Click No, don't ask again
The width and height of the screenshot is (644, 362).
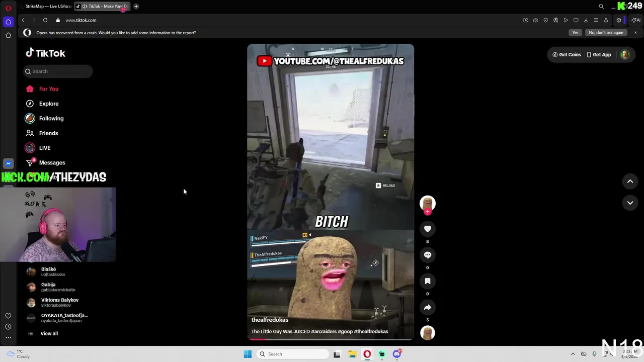click(x=606, y=33)
